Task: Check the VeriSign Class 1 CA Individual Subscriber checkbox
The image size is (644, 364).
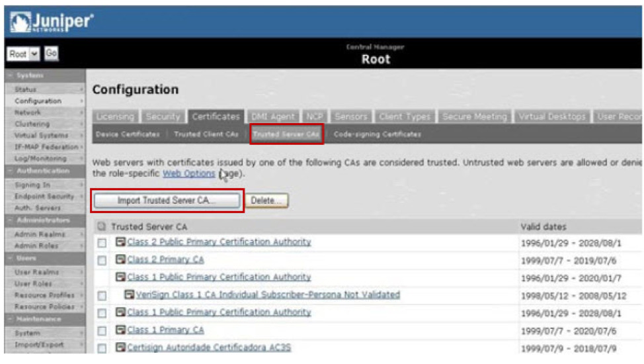Action: [102, 296]
